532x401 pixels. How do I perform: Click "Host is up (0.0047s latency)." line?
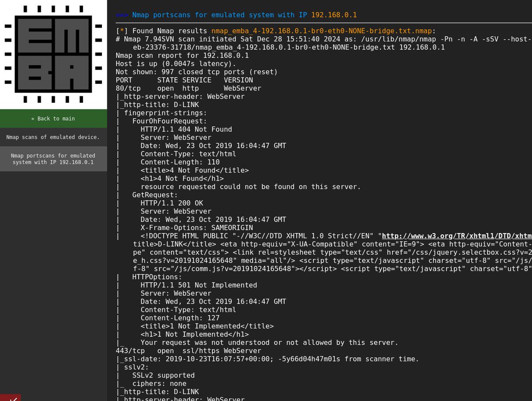[176, 64]
